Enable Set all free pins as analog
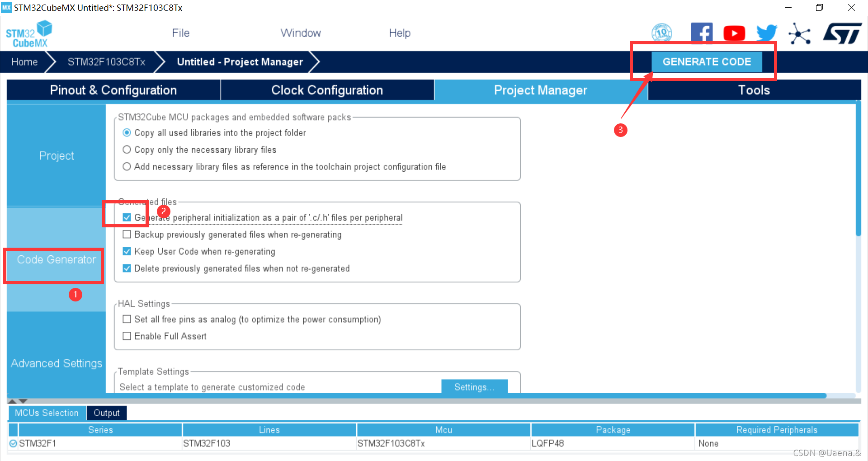Viewport: 868px width, 461px height. [x=127, y=319]
